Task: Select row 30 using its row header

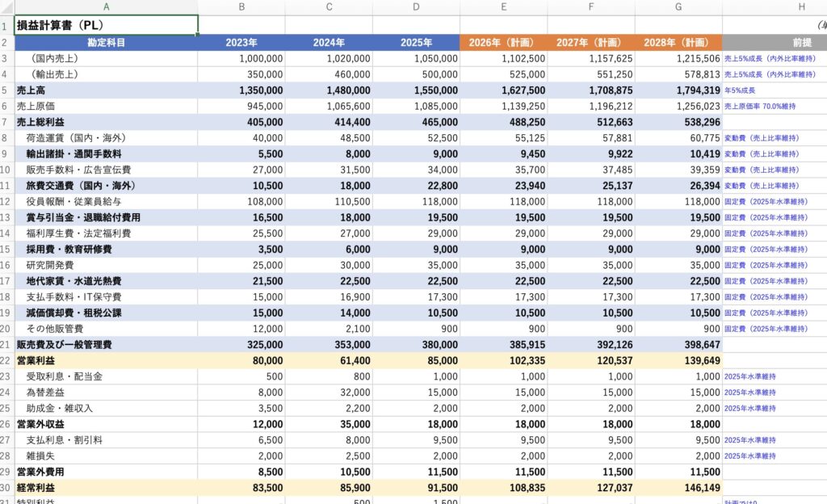Action: coord(6,488)
